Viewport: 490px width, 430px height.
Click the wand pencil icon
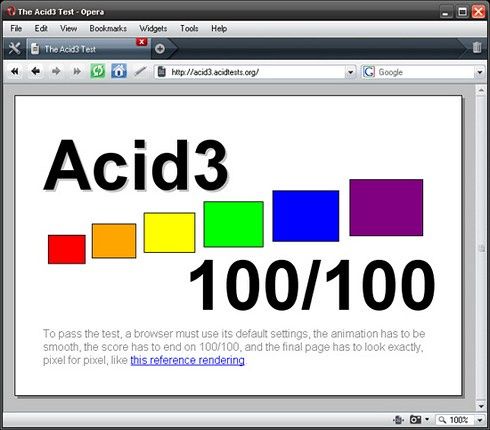tap(140, 71)
